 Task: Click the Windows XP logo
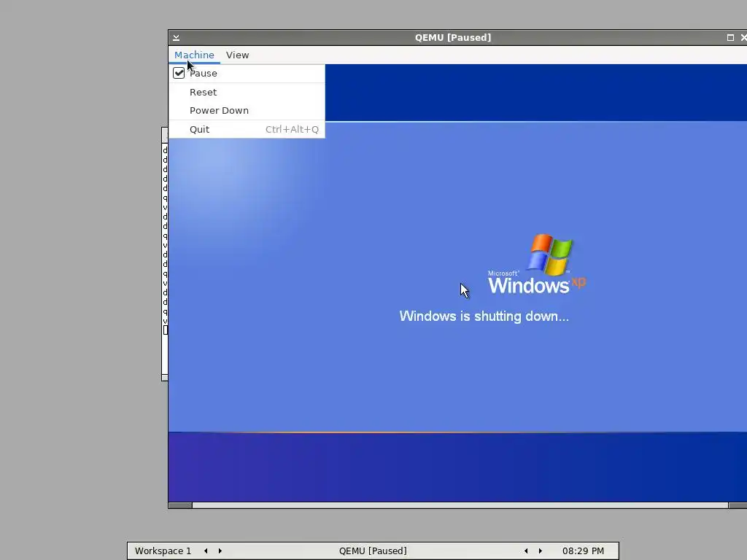click(x=537, y=264)
